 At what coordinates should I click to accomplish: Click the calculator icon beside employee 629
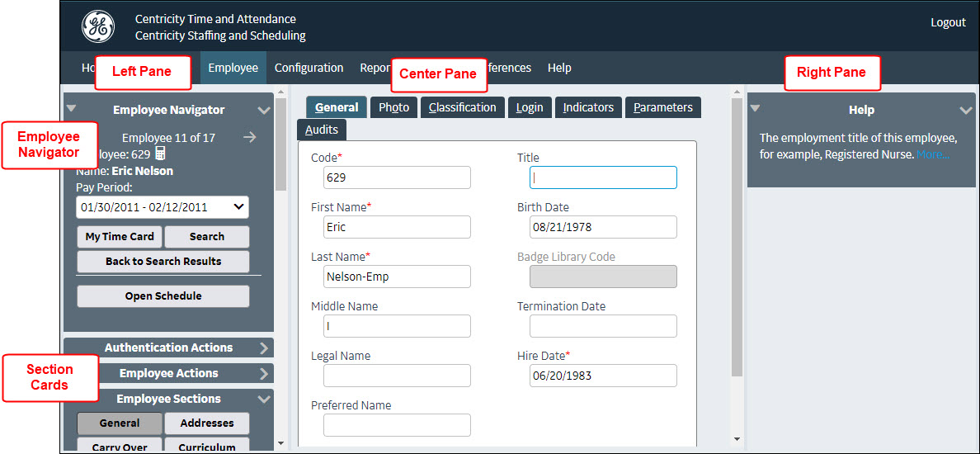[x=160, y=154]
